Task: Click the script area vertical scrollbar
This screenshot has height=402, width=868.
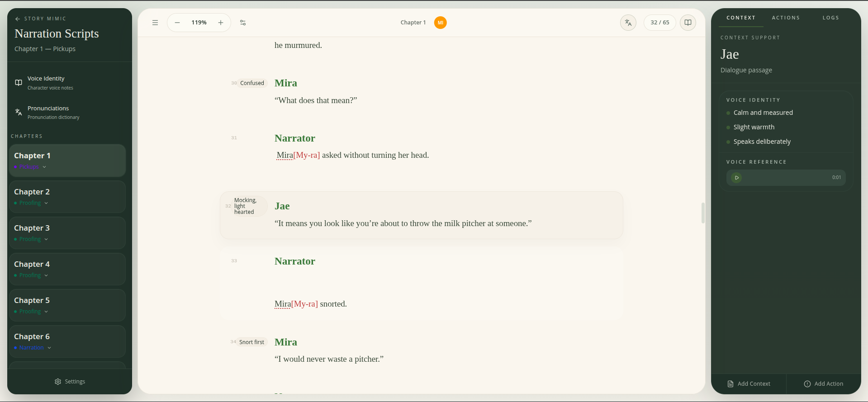Action: point(703,213)
